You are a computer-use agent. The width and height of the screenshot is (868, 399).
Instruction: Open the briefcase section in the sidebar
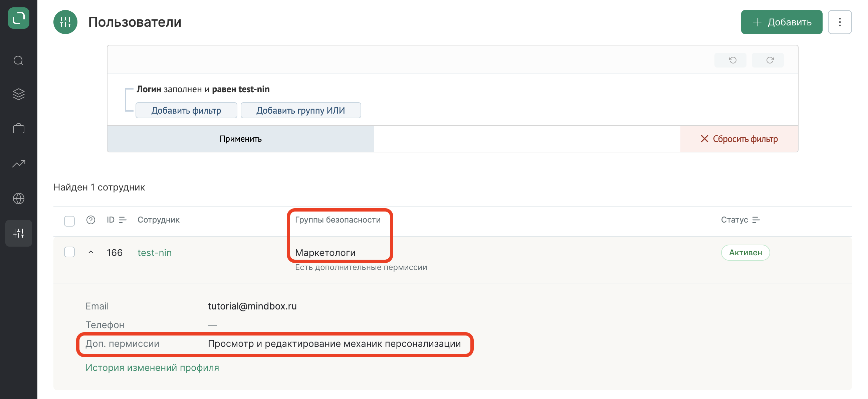[x=19, y=129]
